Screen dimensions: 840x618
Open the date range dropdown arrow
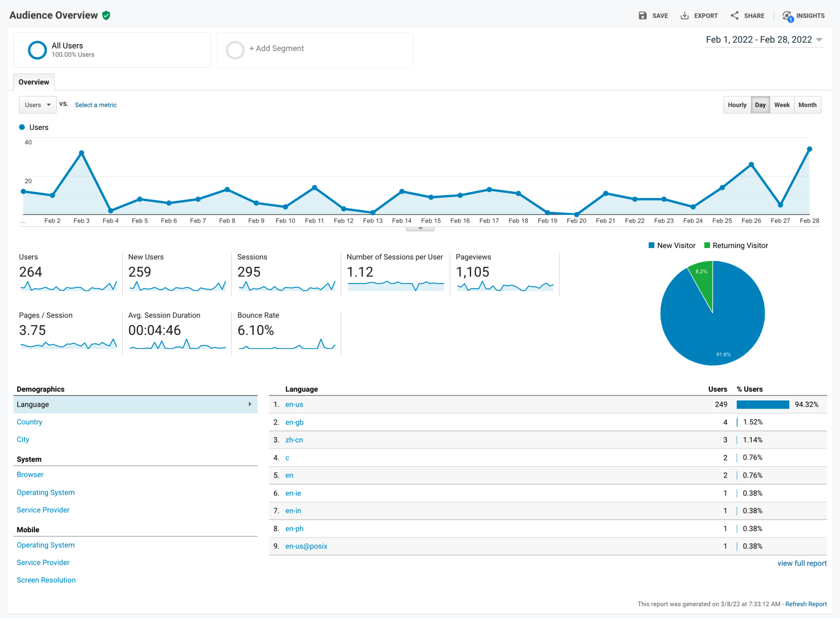tap(819, 40)
